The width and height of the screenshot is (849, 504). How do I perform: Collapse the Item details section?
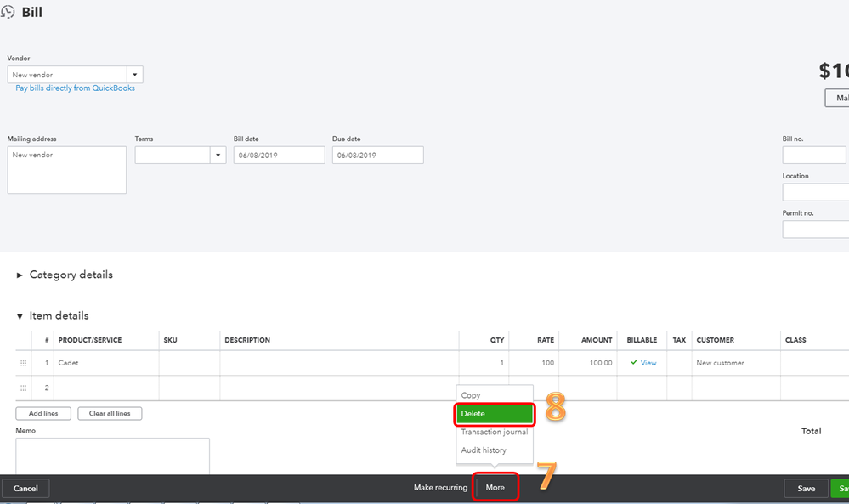pyautogui.click(x=20, y=316)
